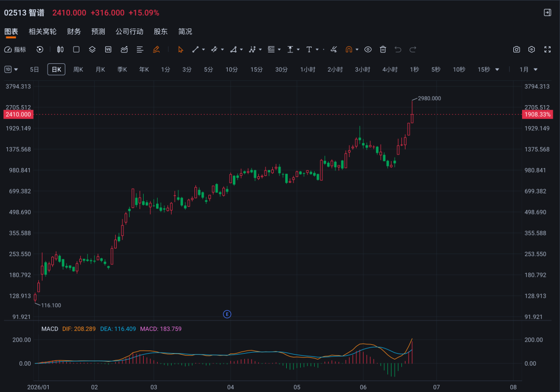Viewport: 560px width, 392px height.
Task: Open chart settings hexagon gear icon
Action: coord(531,50)
